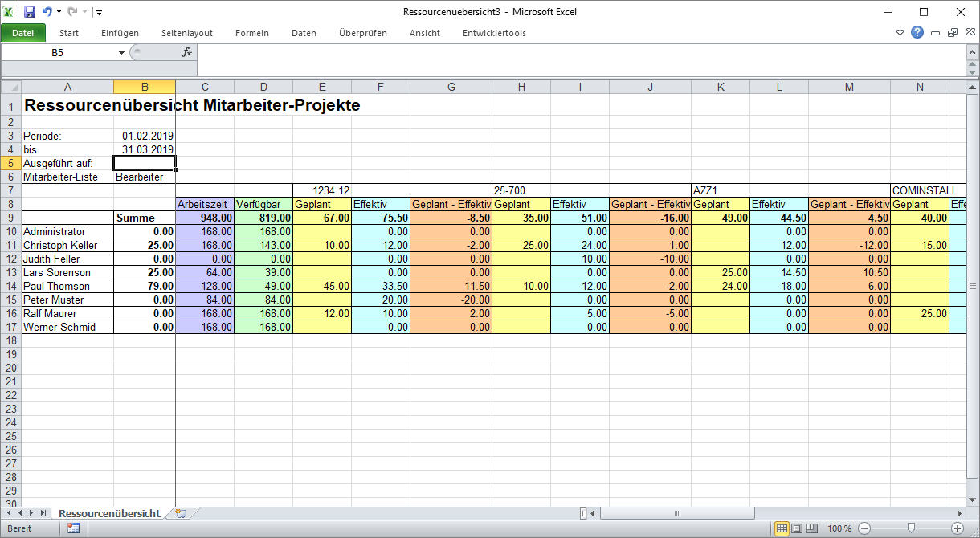Viewport: 980px width, 538px height.
Task: Expand the Name Box dropdown
Action: (x=121, y=52)
